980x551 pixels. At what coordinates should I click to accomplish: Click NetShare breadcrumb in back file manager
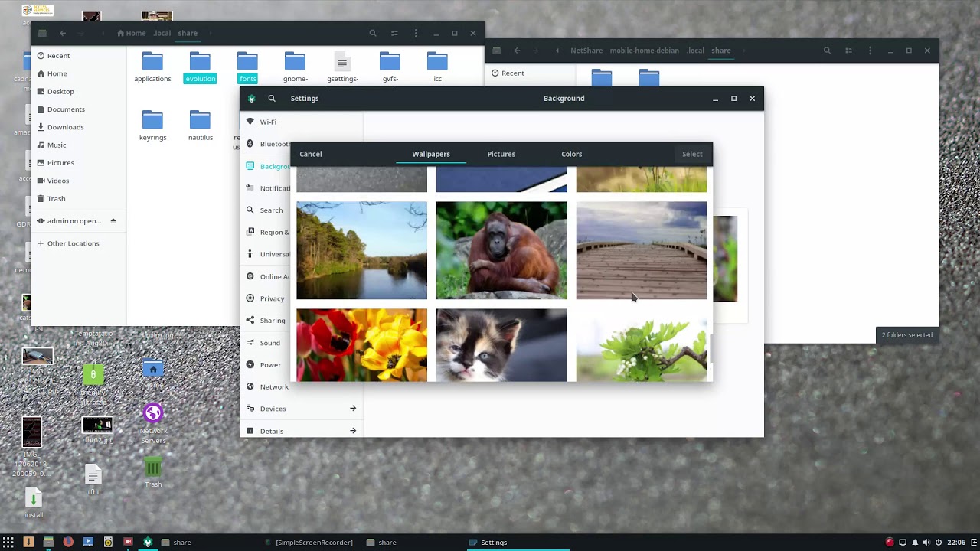point(586,51)
